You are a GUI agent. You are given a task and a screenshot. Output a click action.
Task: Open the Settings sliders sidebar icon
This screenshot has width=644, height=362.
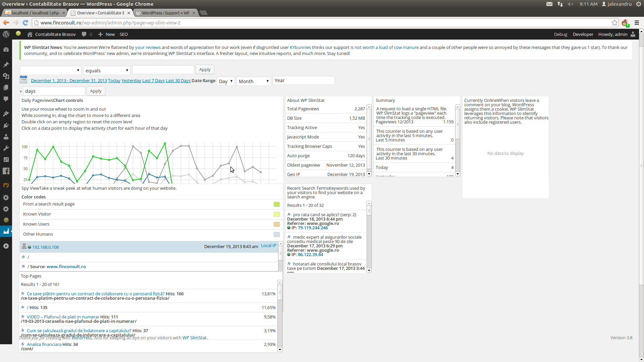6,160
